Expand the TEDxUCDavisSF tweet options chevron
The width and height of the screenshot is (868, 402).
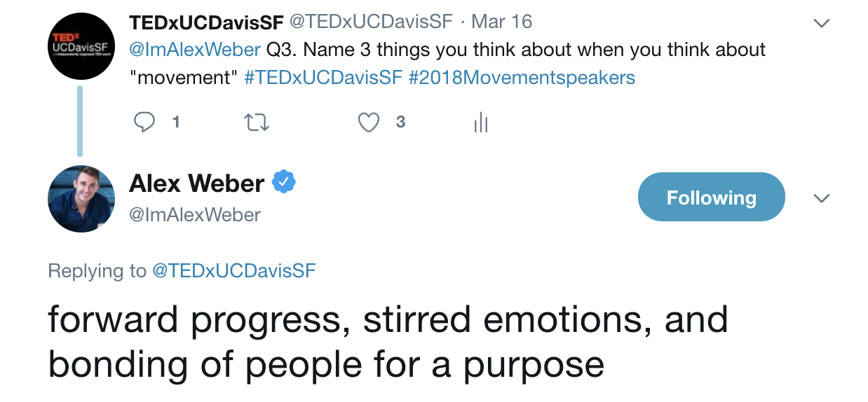(821, 23)
